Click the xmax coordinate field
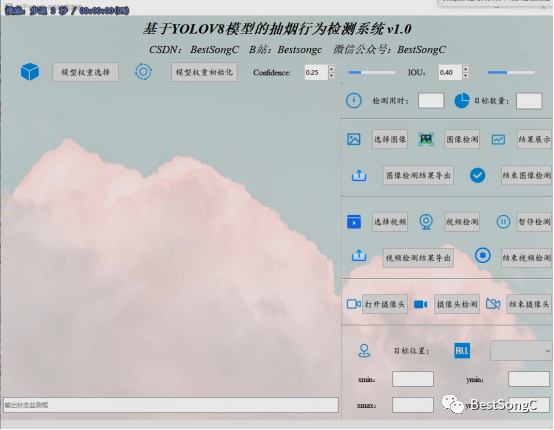Viewport: 554px width, 430px height. [x=413, y=405]
